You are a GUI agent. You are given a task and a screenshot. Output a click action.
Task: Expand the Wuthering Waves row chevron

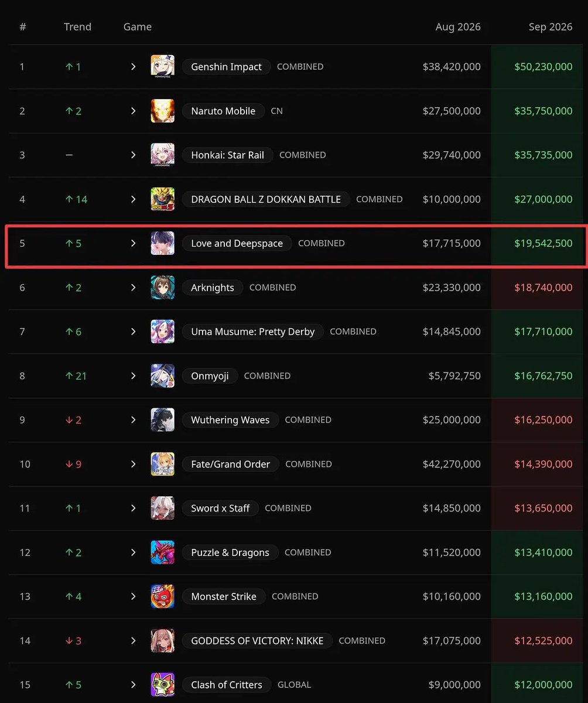coord(133,420)
